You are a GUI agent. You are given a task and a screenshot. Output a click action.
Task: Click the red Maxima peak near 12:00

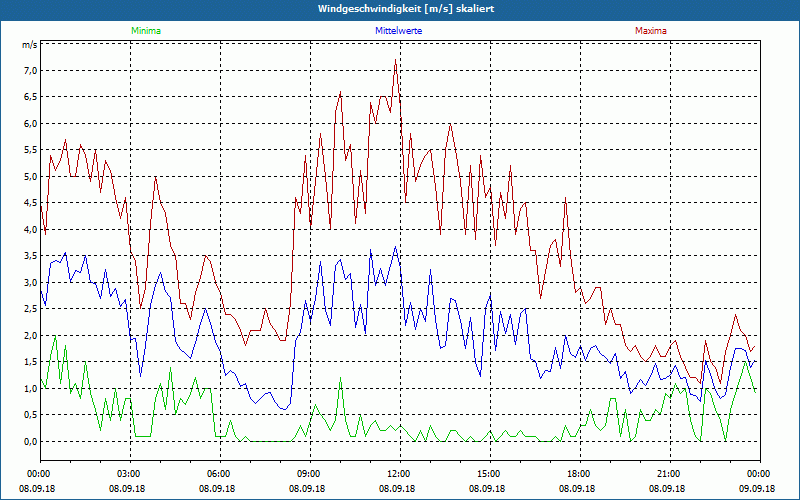(395, 60)
